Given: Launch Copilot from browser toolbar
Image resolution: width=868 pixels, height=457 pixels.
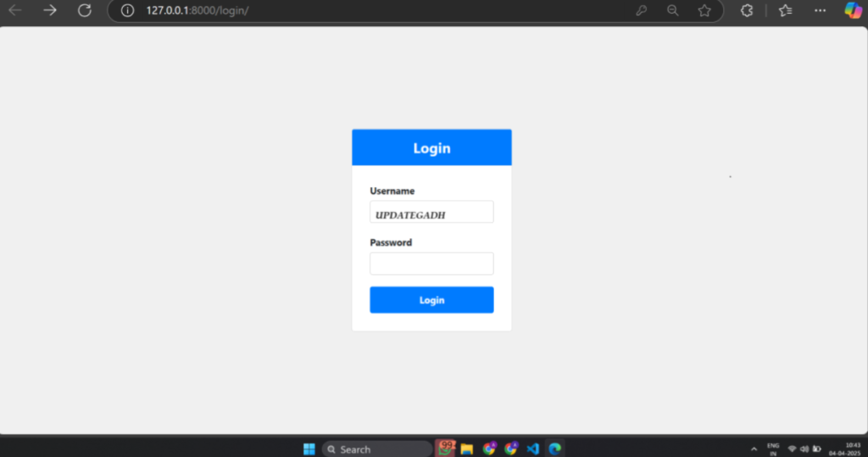Looking at the screenshot, I should [853, 10].
